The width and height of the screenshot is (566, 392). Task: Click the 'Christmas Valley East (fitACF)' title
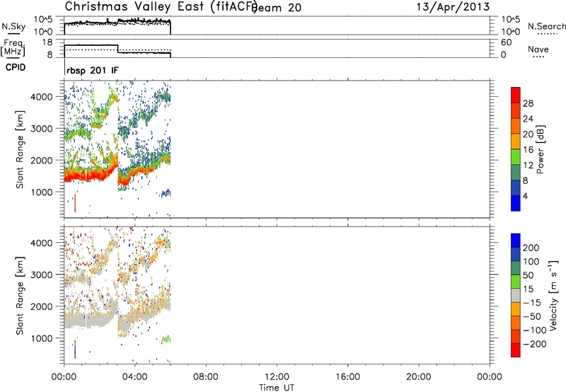(x=161, y=6)
